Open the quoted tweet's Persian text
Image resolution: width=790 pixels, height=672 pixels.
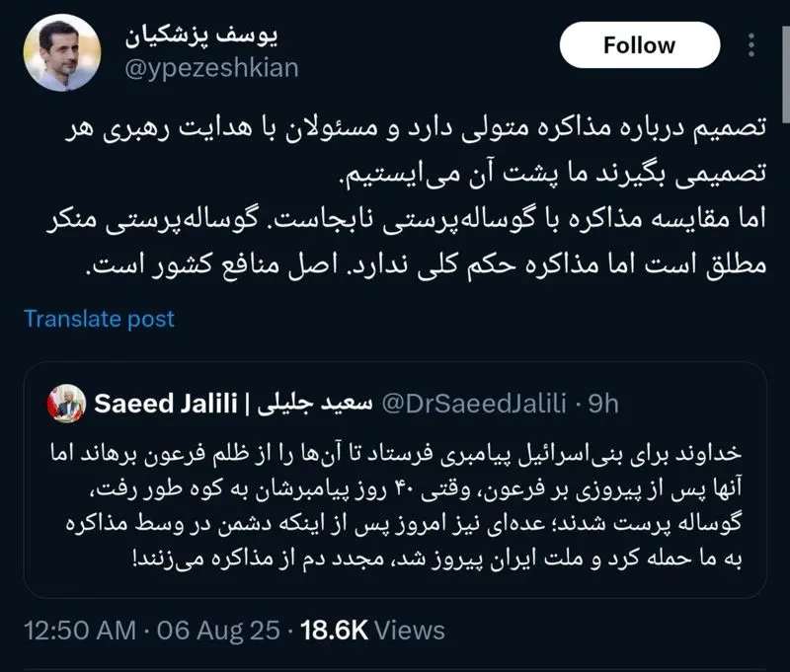395,503
